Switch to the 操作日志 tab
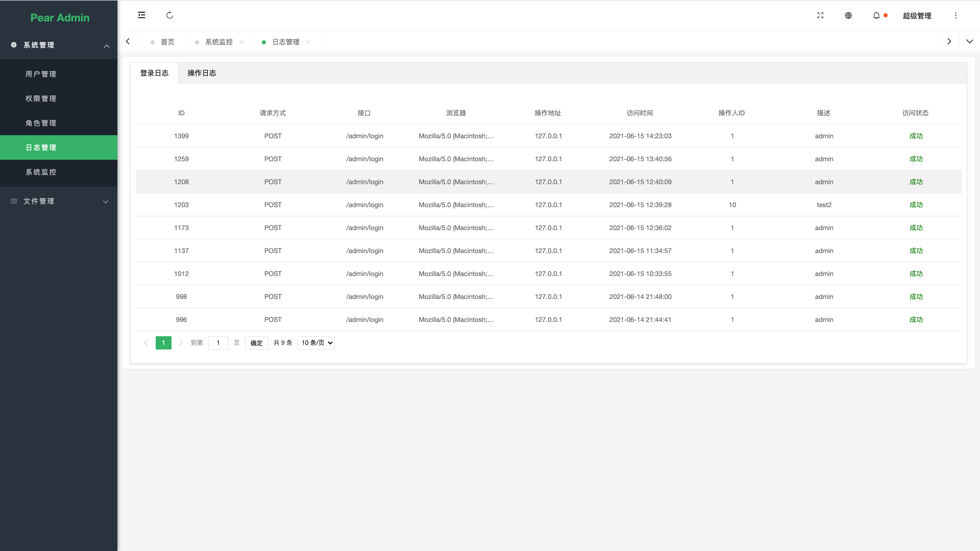This screenshot has height=551, width=980. point(202,73)
